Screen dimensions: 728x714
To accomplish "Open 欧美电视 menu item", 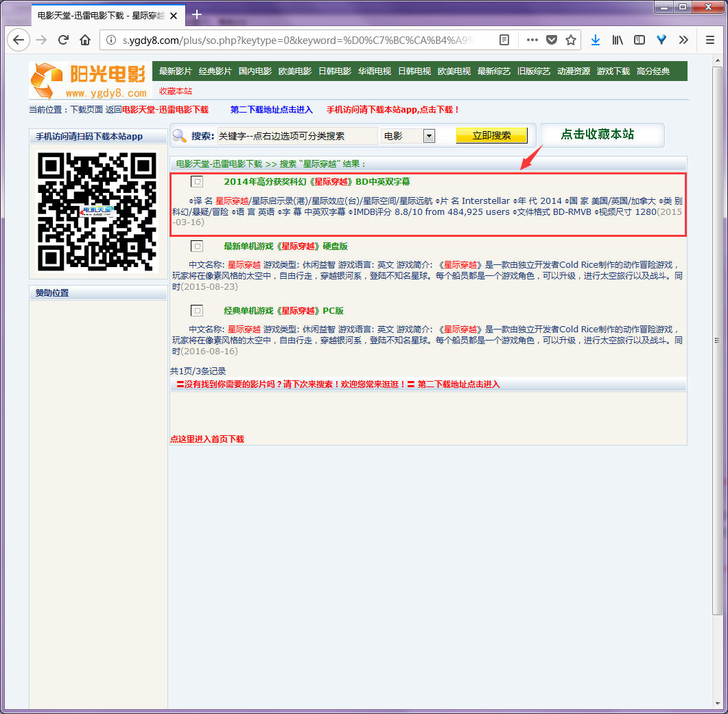I will point(454,71).
